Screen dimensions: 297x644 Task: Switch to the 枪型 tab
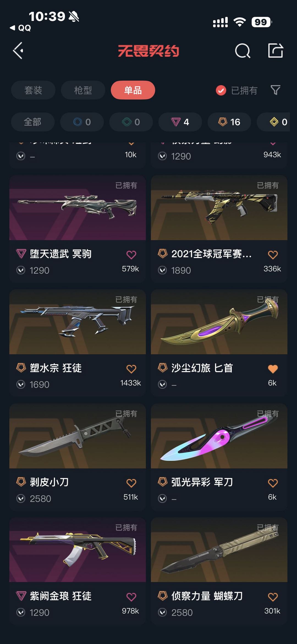coord(83,90)
